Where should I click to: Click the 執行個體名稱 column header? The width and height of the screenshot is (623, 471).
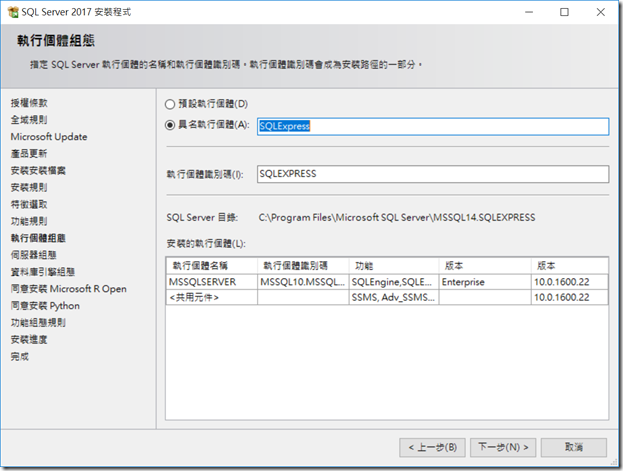pos(212,266)
